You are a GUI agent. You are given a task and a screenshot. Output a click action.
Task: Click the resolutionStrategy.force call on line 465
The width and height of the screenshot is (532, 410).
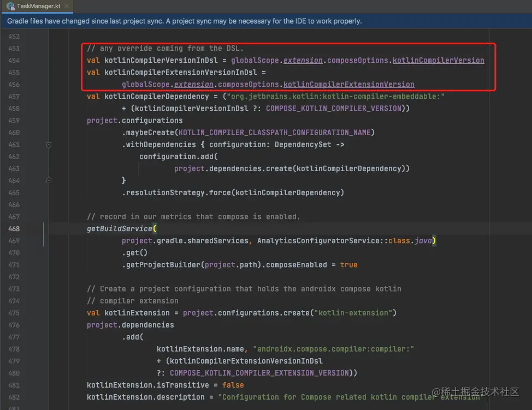tap(233, 192)
